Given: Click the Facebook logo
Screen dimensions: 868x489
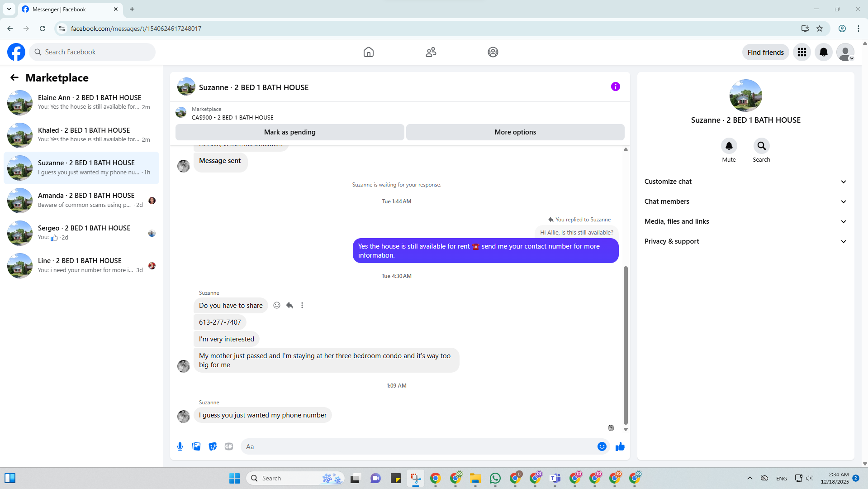Looking at the screenshot, I should tap(16, 52).
